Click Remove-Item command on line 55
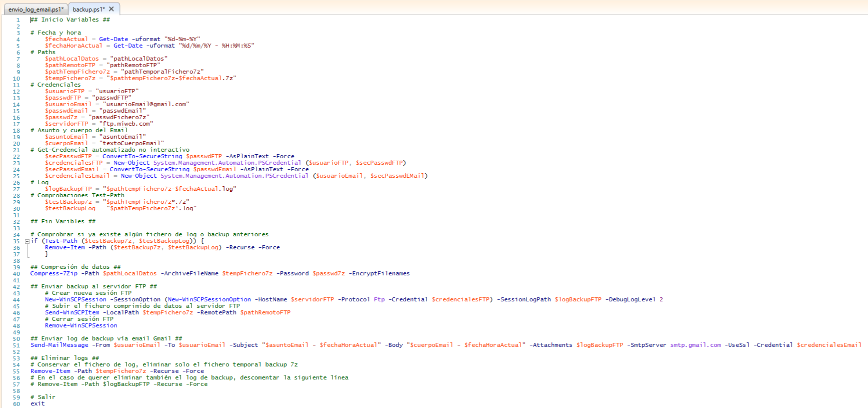This screenshot has height=408, width=868. tap(50, 371)
